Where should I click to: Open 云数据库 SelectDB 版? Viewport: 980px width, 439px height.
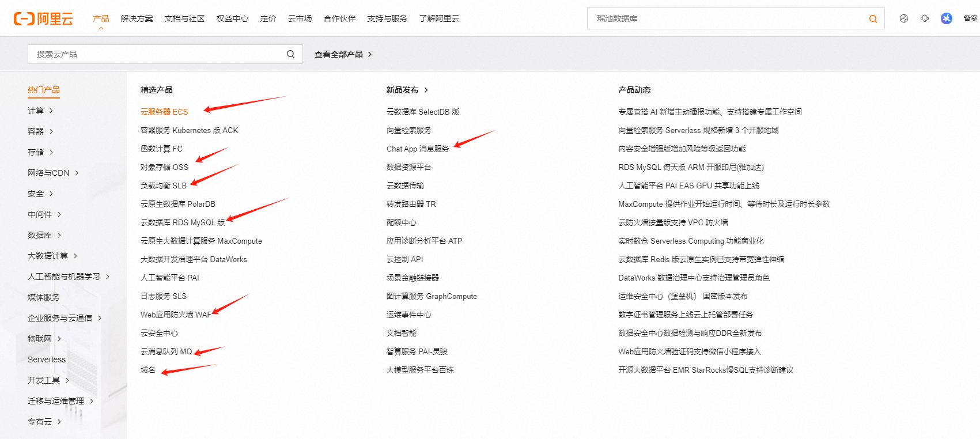(423, 112)
